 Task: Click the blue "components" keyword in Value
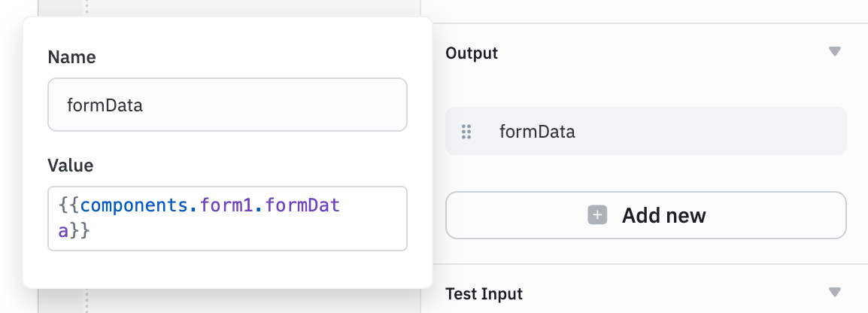click(135, 205)
